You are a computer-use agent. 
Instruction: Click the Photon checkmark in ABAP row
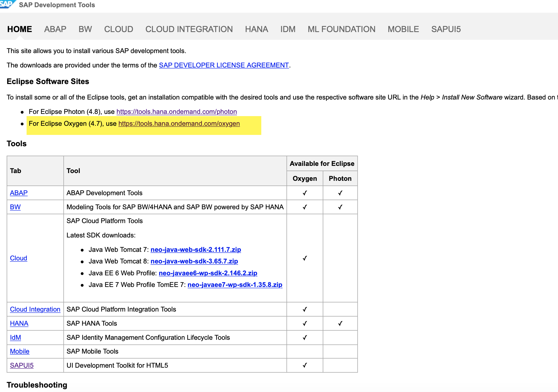[340, 193]
